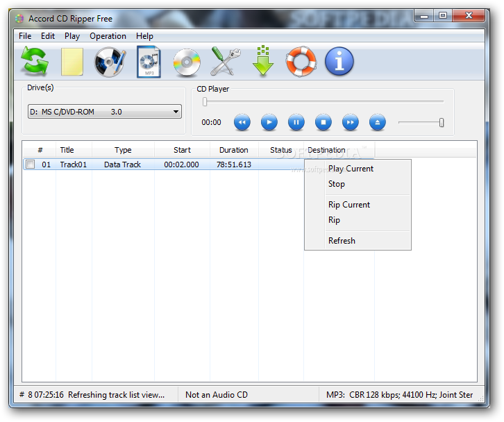Image resolution: width=504 pixels, height=422 pixels.
Task: Click the app icon in title bar
Action: tap(19, 19)
